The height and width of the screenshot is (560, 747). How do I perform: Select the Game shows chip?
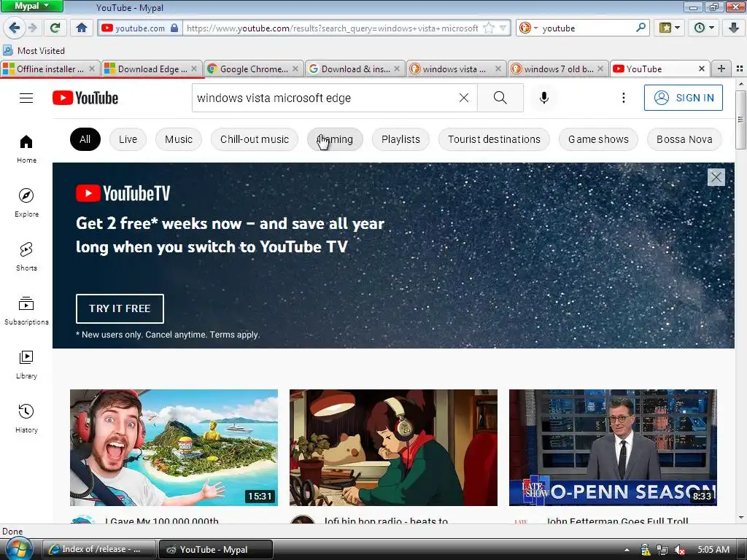(x=598, y=139)
